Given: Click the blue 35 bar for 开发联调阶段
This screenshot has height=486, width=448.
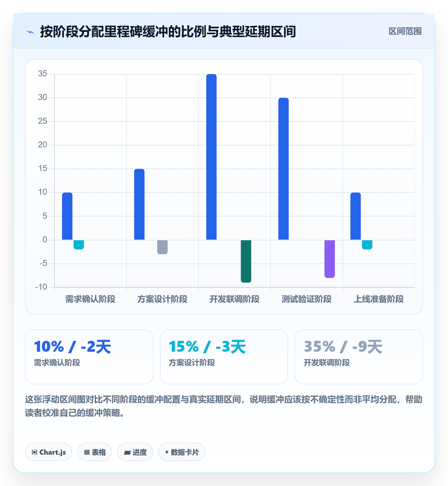Looking at the screenshot, I should [212, 157].
